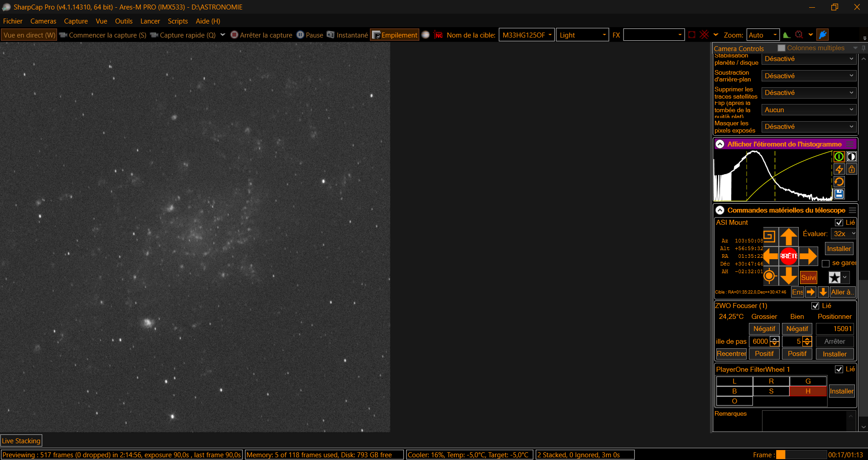Reset histogram stretch with circular arrow icon
Viewport: 868px width, 460px height.
pos(839,182)
